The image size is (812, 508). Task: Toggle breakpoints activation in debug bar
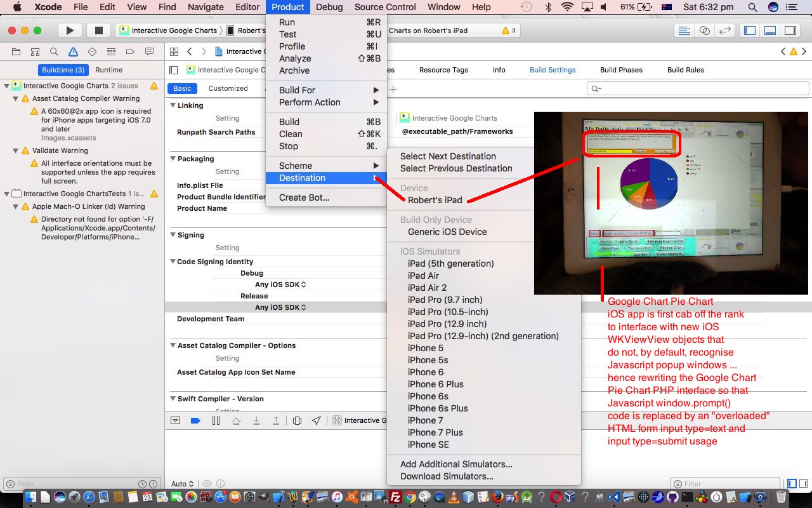[195, 420]
